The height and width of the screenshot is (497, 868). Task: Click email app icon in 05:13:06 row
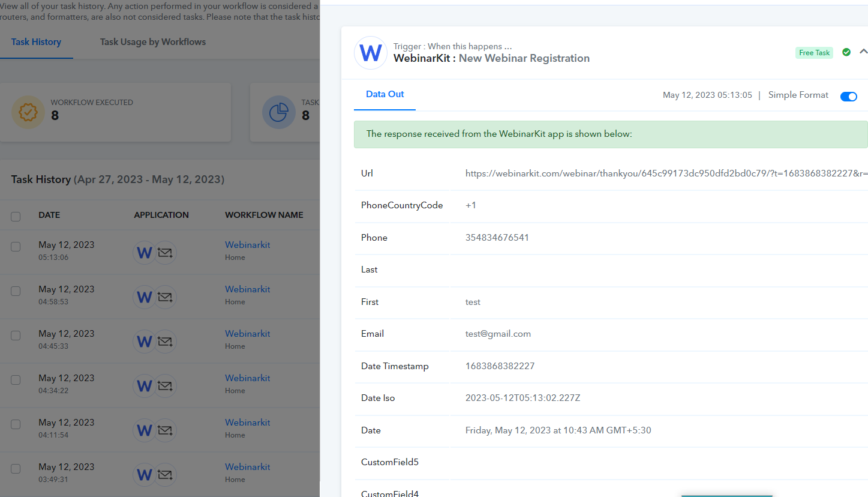point(165,253)
